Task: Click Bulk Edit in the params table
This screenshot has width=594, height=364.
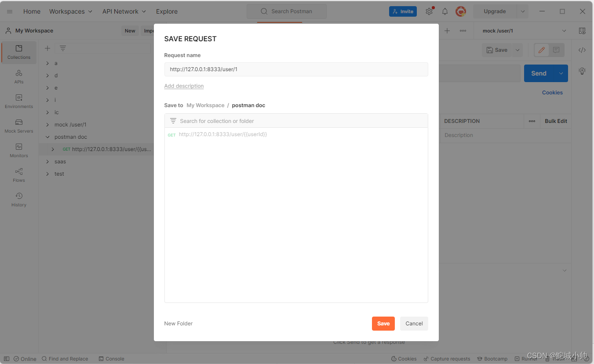Action: pyautogui.click(x=556, y=121)
